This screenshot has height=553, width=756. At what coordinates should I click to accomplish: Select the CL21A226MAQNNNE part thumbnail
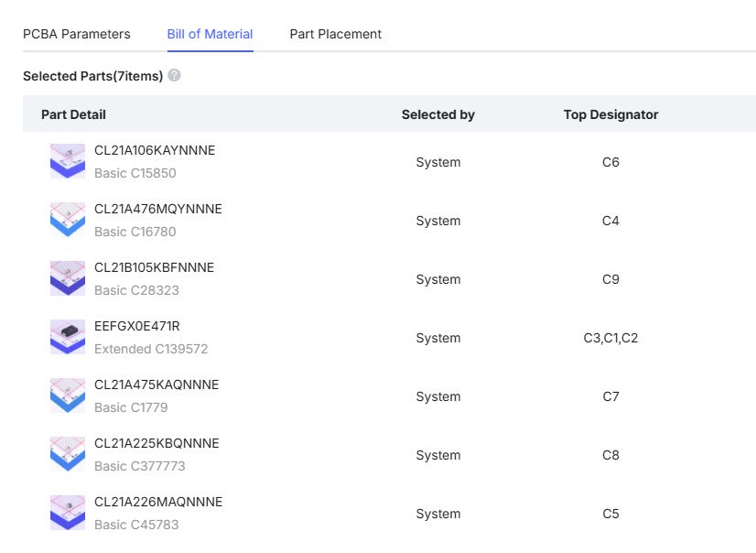[68, 513]
